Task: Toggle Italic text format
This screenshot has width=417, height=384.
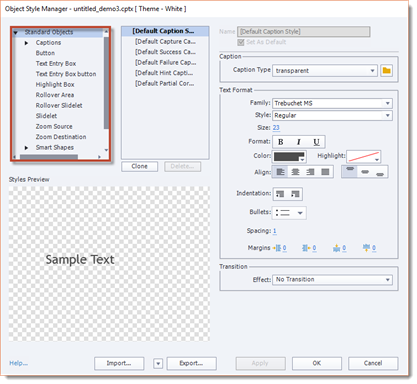Action: (298, 142)
